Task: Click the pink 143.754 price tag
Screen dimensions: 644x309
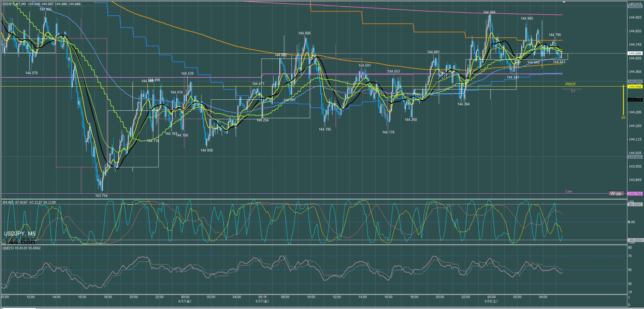Action: (635, 194)
